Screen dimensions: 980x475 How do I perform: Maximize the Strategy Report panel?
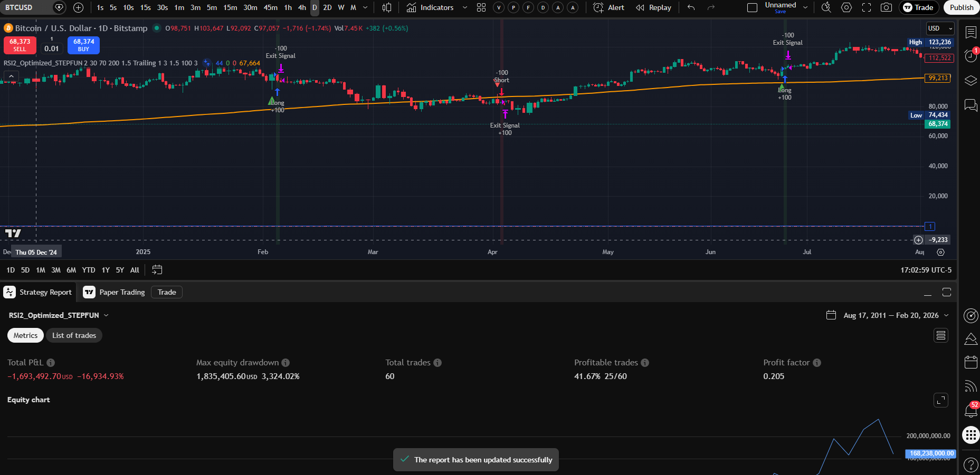click(x=947, y=292)
